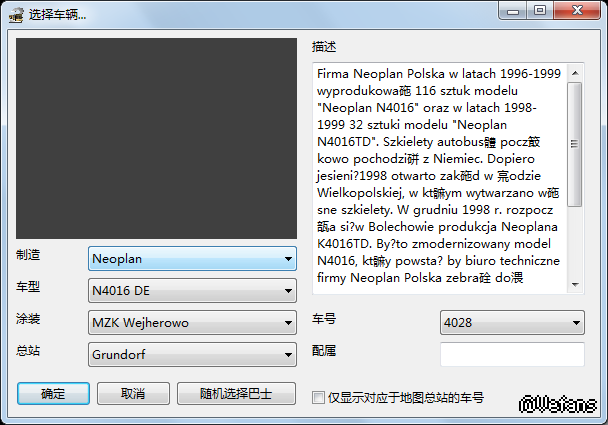This screenshot has height=425, width=608.
Task: Focus the 配属 input field
Action: click(512, 354)
